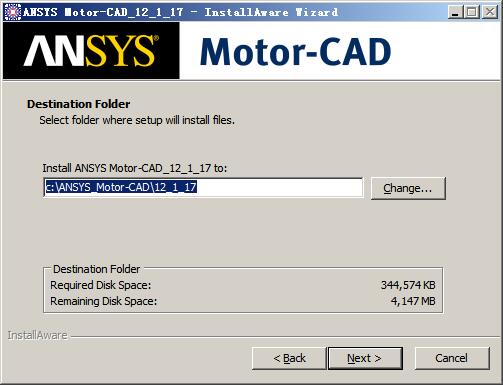Click the Destination Folder group box caption
The image size is (503, 385).
pos(96,269)
